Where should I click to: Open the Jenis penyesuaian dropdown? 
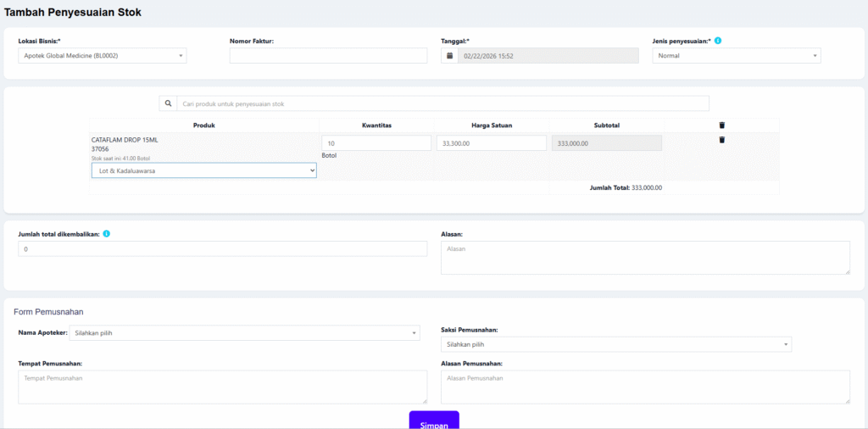(736, 56)
